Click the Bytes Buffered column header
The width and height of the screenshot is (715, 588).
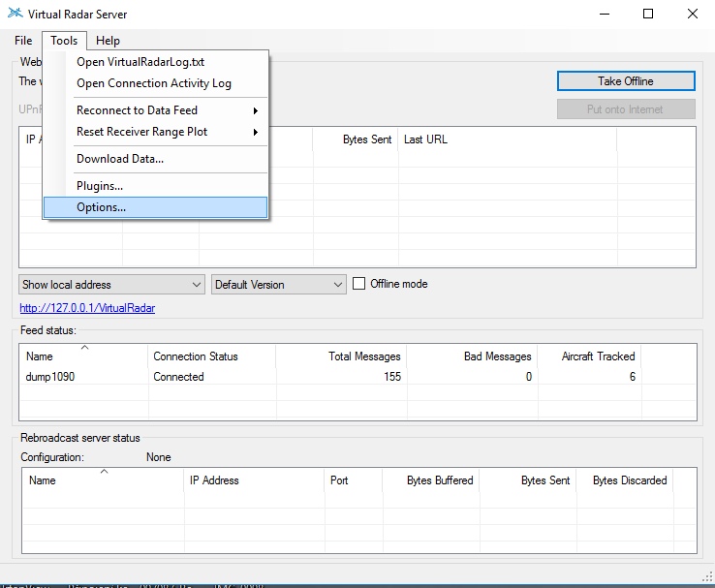click(x=430, y=480)
